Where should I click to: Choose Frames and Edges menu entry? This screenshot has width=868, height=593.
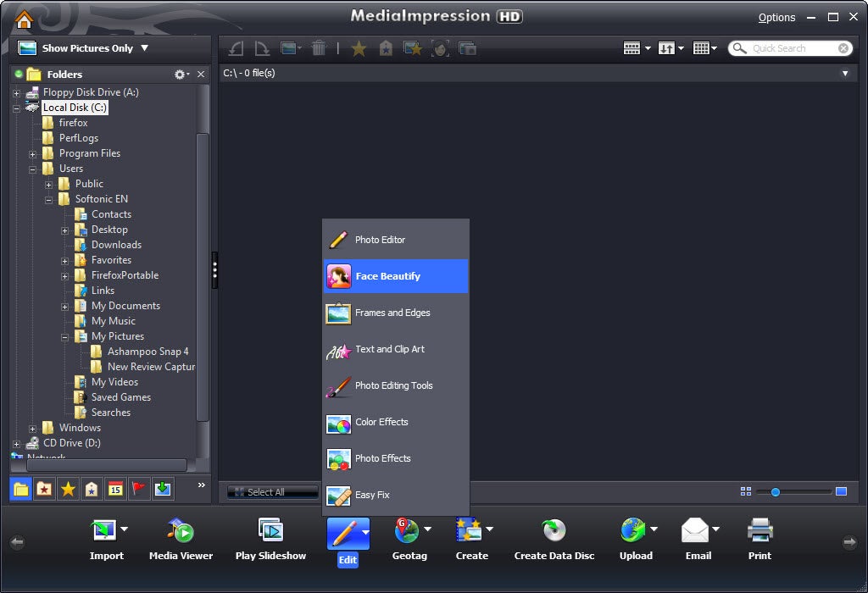(396, 313)
